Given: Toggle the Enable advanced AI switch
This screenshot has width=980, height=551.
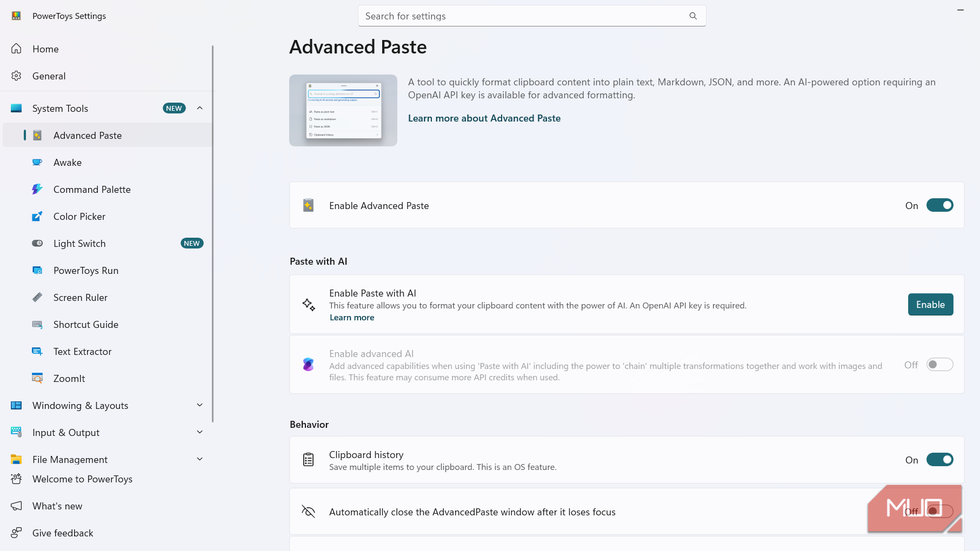Looking at the screenshot, I should click(x=940, y=365).
